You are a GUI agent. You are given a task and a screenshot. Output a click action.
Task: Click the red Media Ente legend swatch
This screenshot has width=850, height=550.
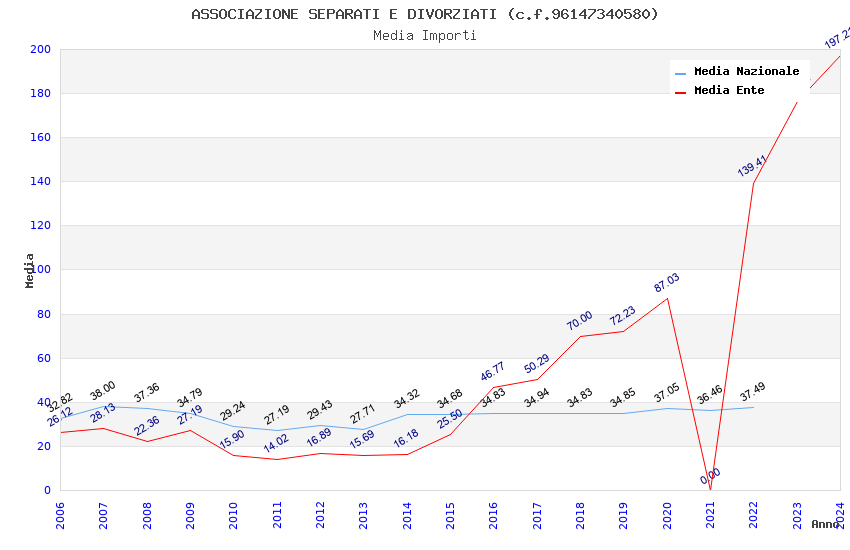point(680,92)
